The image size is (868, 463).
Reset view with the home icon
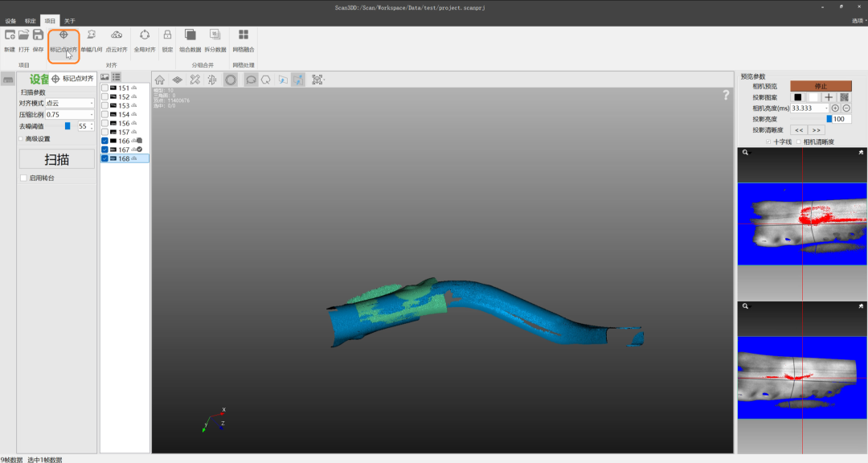coord(159,80)
